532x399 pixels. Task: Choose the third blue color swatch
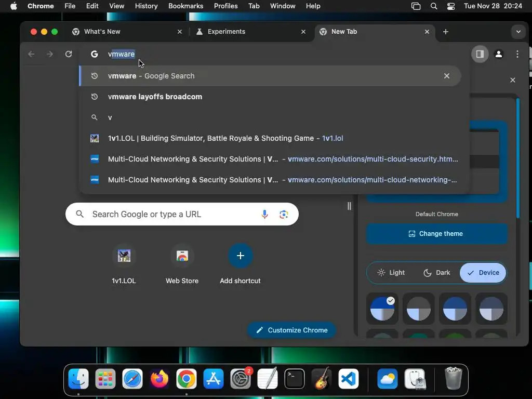point(455,309)
